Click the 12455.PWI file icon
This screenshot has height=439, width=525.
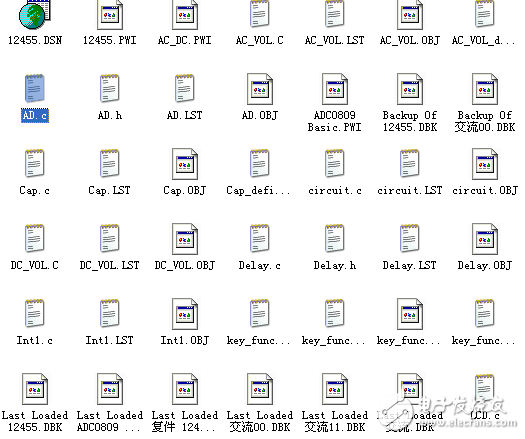click(110, 15)
